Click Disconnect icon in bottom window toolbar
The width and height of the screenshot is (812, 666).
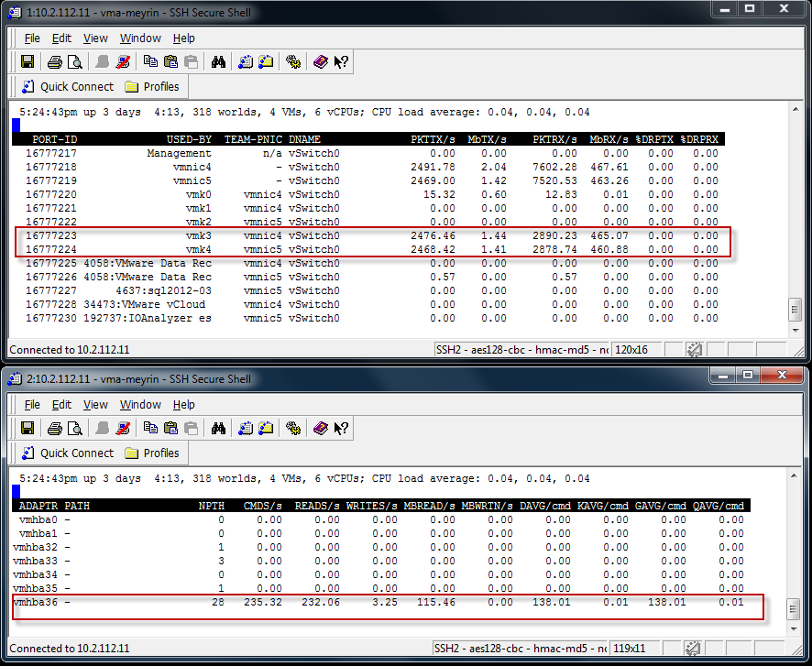pyautogui.click(x=123, y=429)
